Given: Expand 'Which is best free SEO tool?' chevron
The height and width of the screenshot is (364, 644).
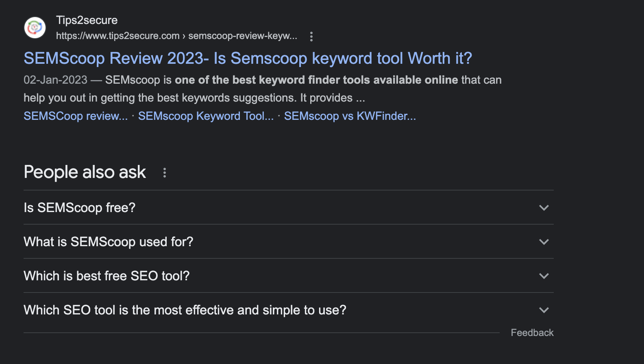Looking at the screenshot, I should pos(544,276).
